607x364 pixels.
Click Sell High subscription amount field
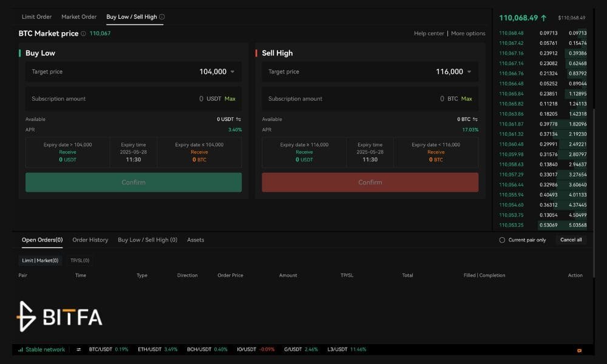pos(370,99)
